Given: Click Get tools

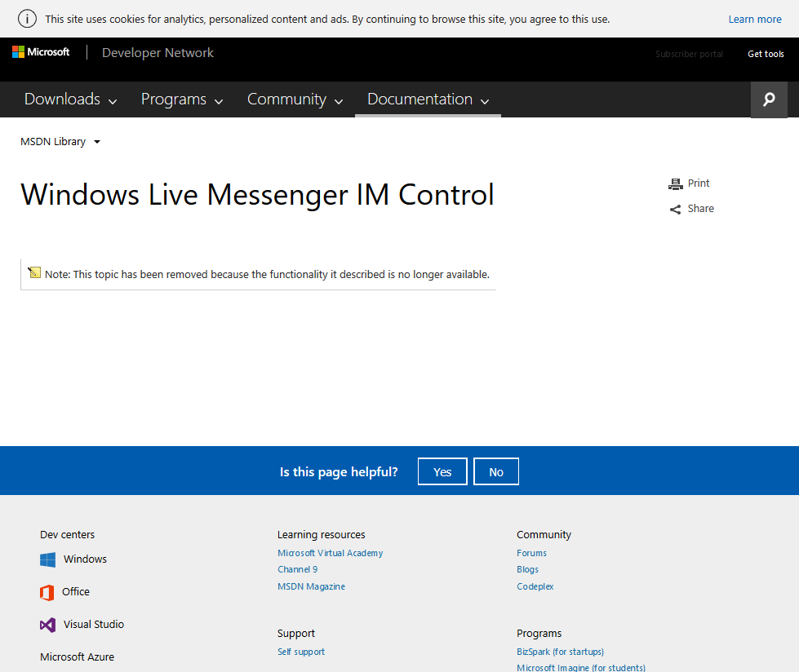Looking at the screenshot, I should (766, 54).
